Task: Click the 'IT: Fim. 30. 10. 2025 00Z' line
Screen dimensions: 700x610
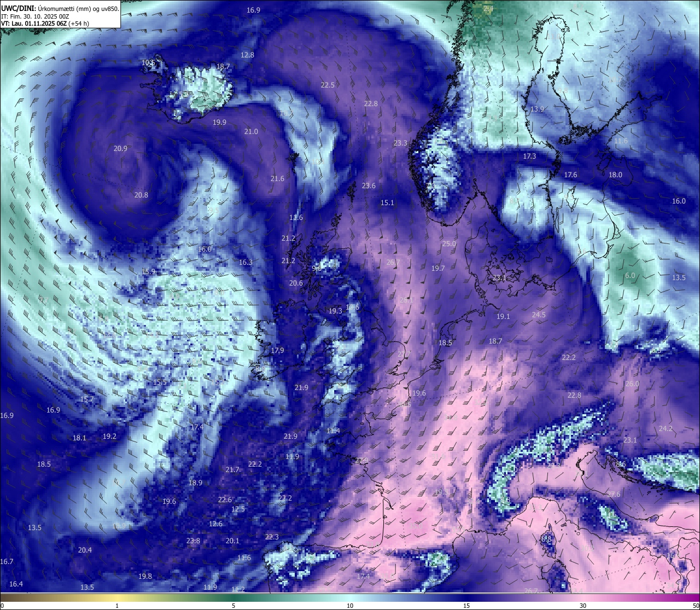Action: pyautogui.click(x=35, y=16)
